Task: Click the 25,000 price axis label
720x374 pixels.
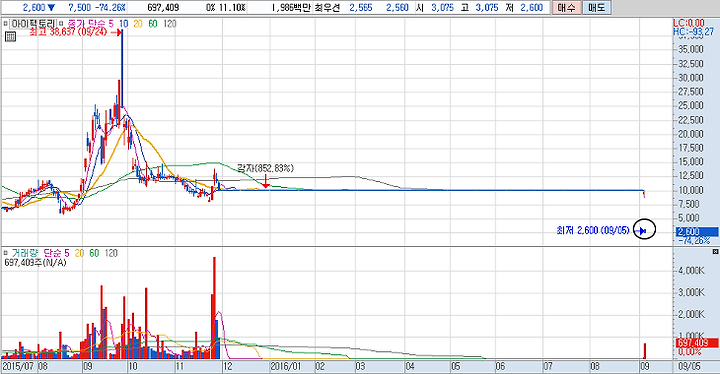Action: point(691,106)
